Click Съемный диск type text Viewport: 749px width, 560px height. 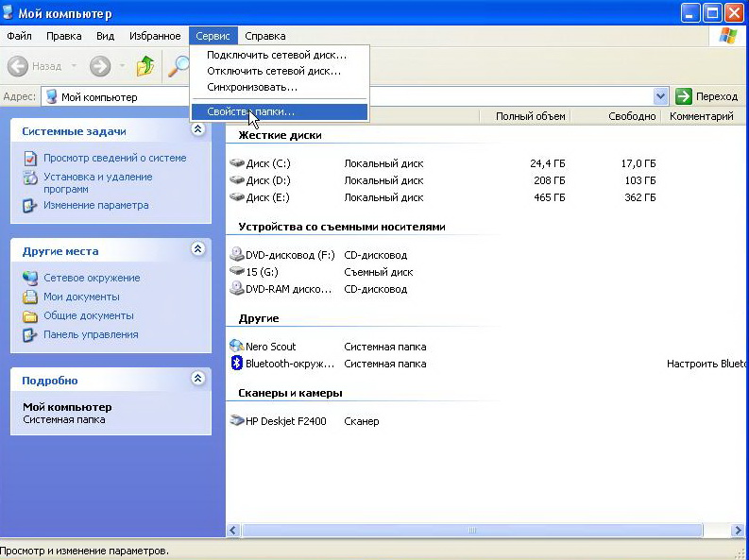pyautogui.click(x=379, y=272)
